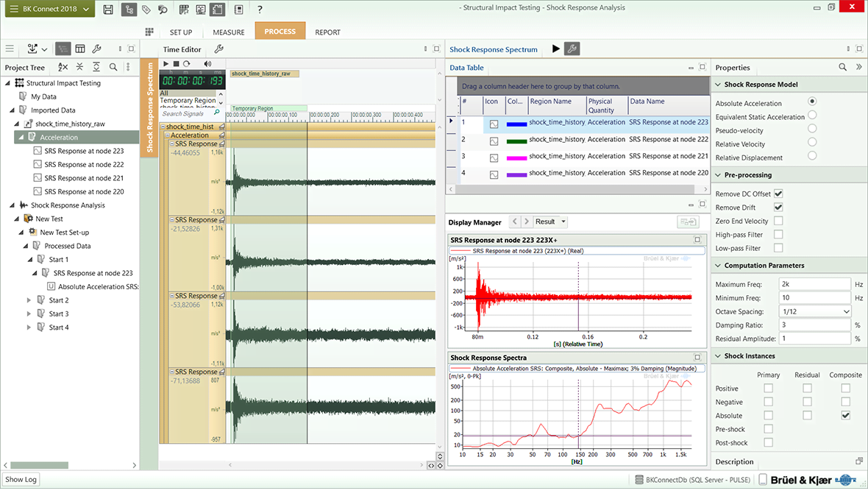Uncheck Remove DC Offset
868x496 pixels.
pyautogui.click(x=778, y=194)
